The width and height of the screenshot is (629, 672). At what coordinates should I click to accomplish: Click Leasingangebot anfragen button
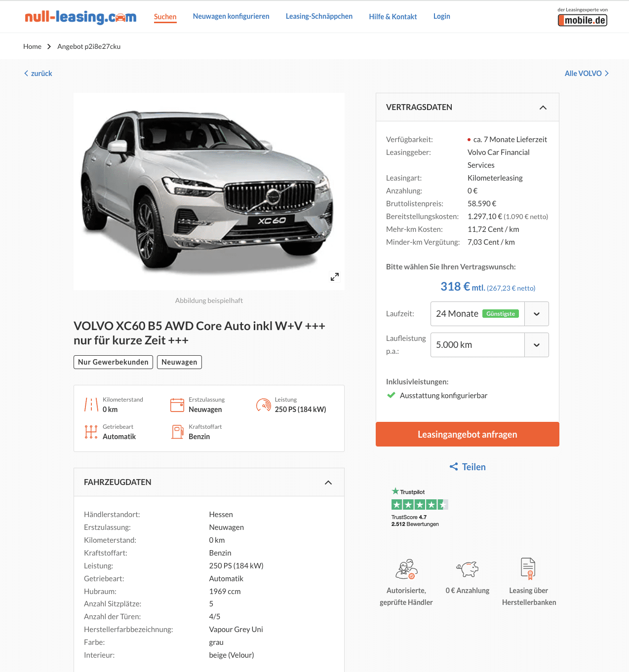coord(468,434)
